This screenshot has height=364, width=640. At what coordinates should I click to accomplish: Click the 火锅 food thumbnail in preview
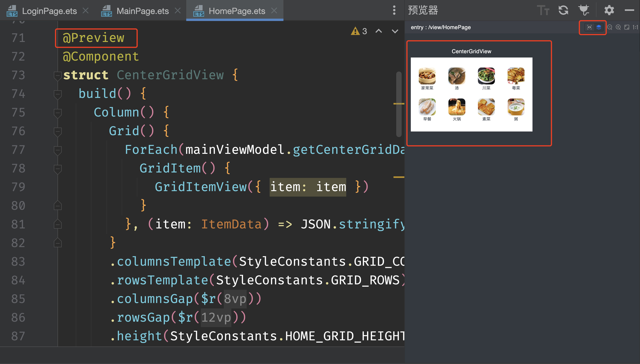pyautogui.click(x=457, y=107)
